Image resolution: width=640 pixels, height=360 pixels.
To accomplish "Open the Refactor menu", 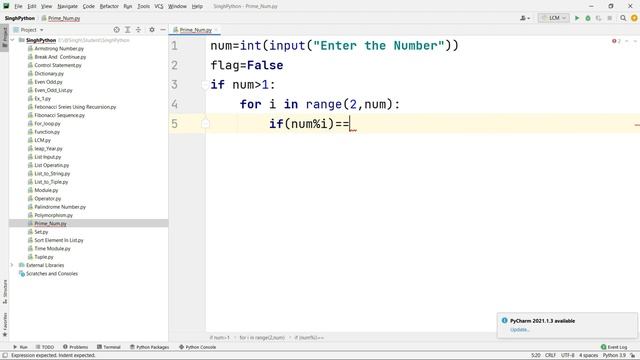I will coord(109,6).
